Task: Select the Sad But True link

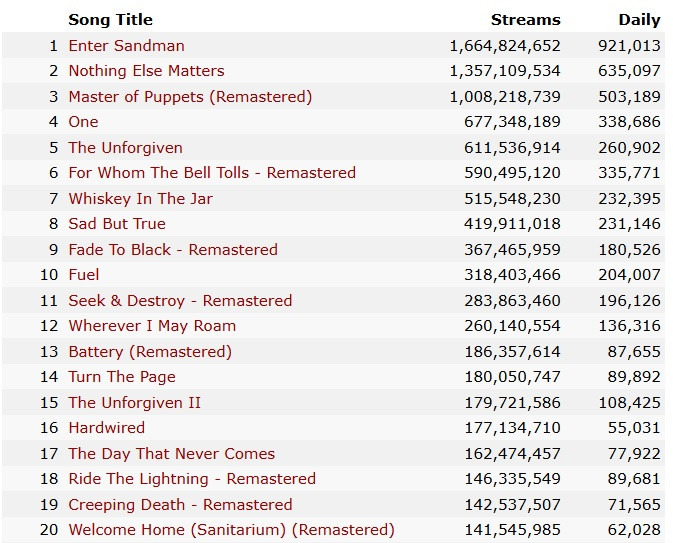Action: click(117, 223)
